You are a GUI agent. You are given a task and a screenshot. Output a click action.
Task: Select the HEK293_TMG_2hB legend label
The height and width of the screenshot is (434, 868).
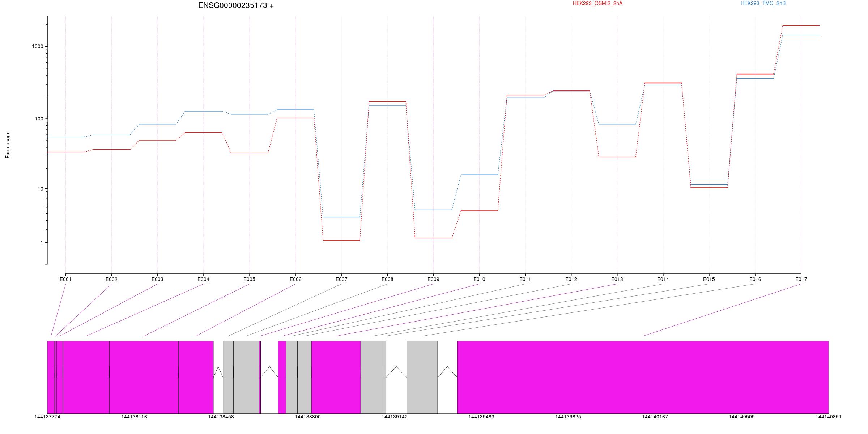coord(763,3)
